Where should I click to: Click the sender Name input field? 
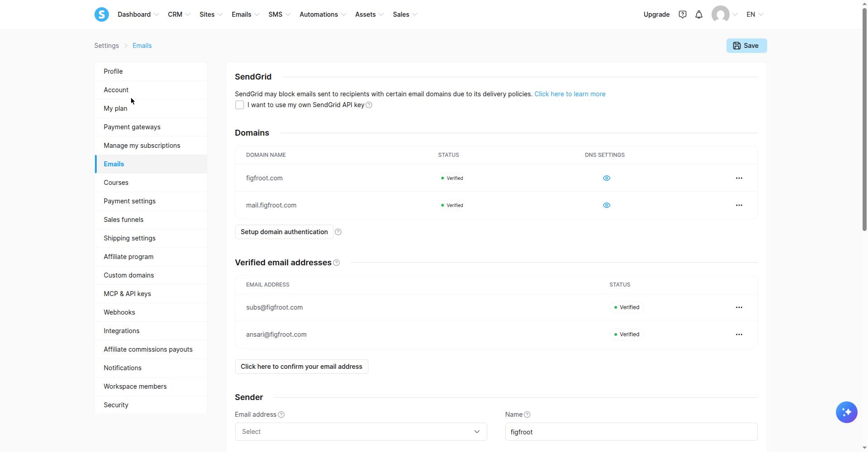point(631,432)
